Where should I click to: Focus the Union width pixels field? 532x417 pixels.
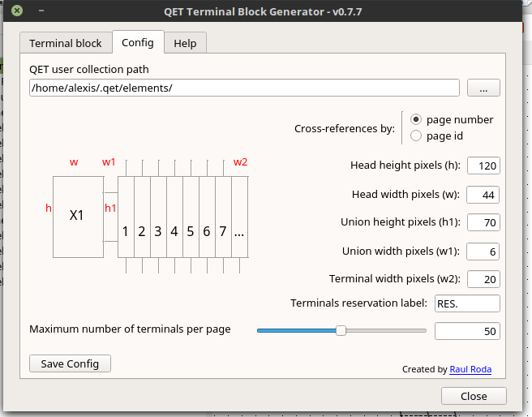click(483, 251)
